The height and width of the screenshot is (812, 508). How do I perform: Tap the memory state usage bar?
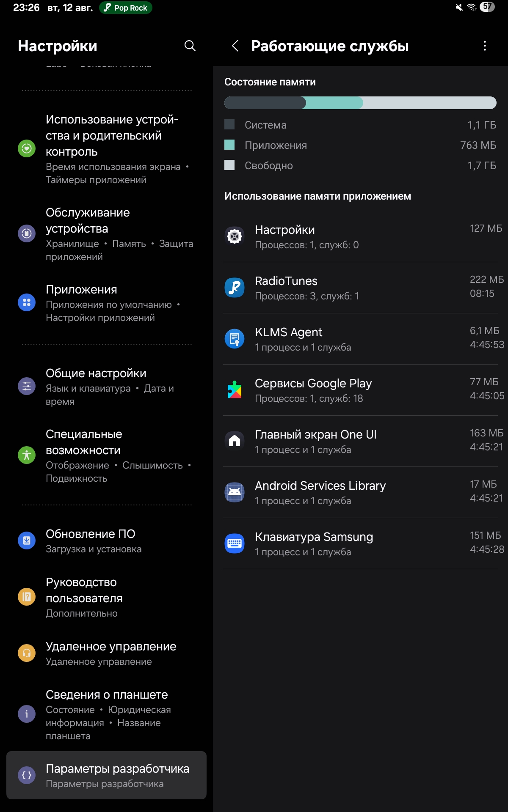pos(360,103)
